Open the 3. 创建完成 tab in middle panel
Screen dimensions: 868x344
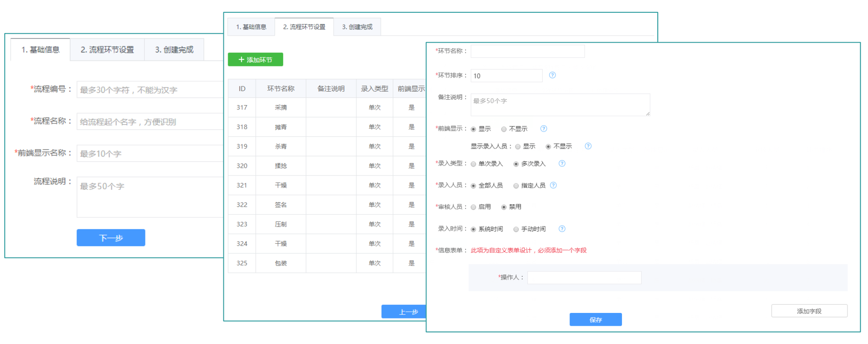tap(357, 27)
